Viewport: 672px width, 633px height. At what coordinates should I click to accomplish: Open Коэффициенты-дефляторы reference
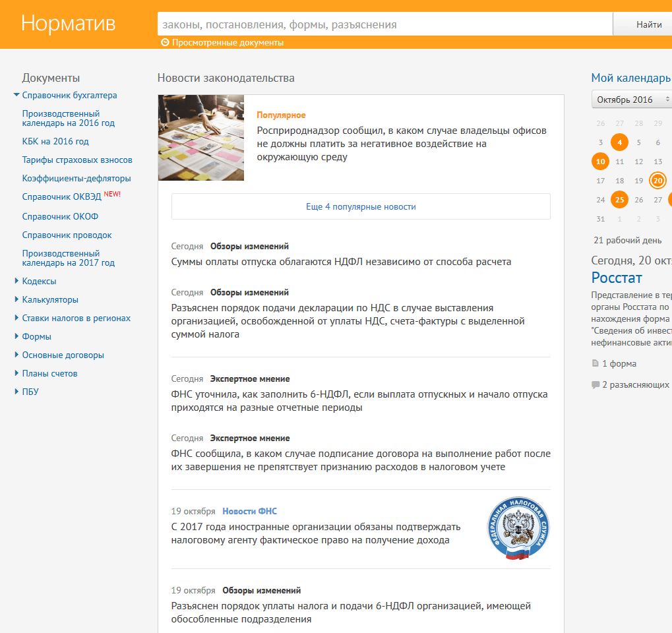[76, 178]
